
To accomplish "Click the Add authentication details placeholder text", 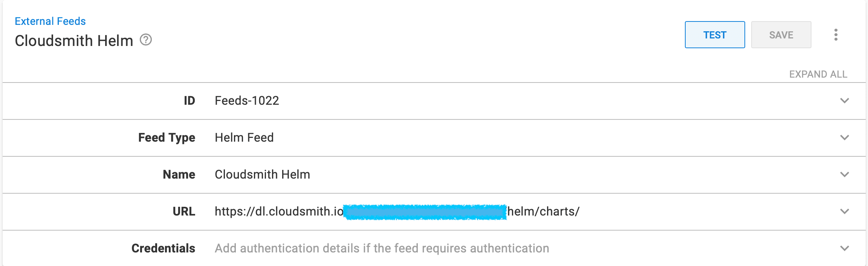I will [382, 248].
